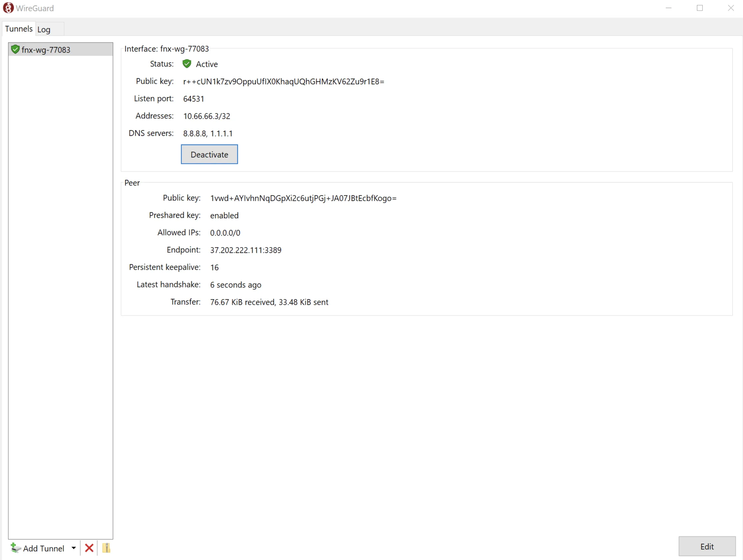Image resolution: width=743 pixels, height=560 pixels.
Task: Click the transfer statistics value
Action: pyautogui.click(x=269, y=303)
